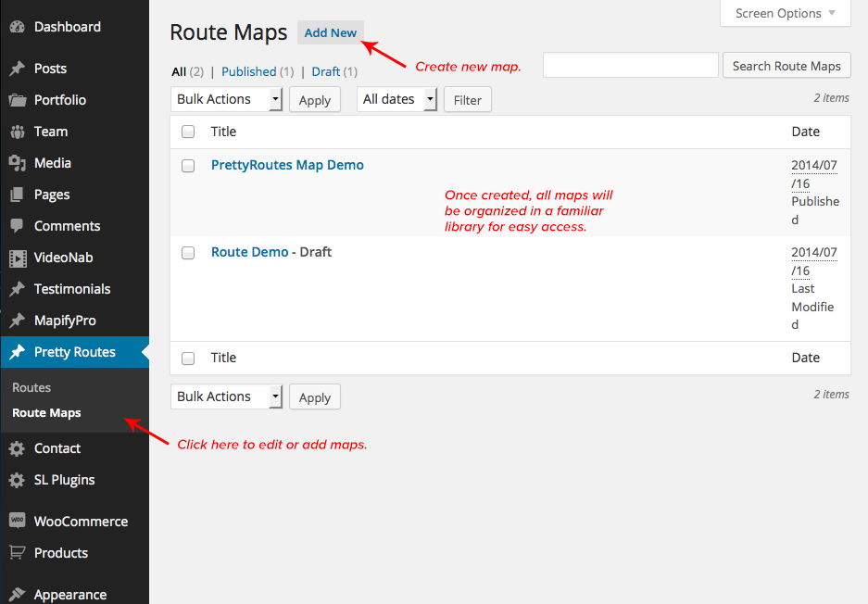Click the Products cart icon
The image size is (868, 604).
(17, 553)
